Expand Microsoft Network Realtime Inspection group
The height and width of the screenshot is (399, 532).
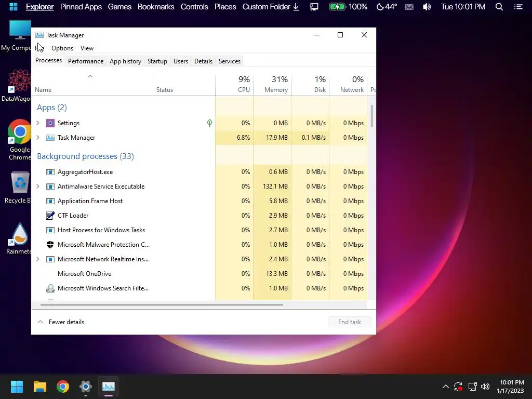(x=38, y=259)
